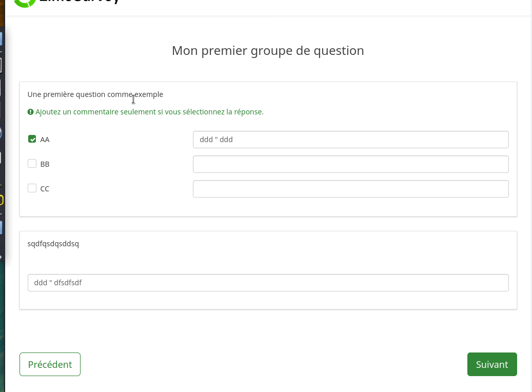Uncheck the AA checkbox
532x392 pixels.
click(32, 139)
